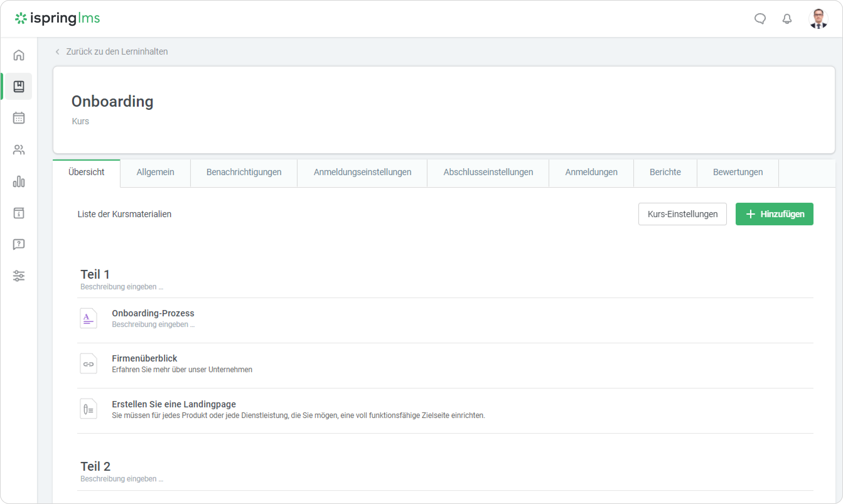Image resolution: width=843 pixels, height=504 pixels.
Task: Click the Firmenüberblick link icon
Action: (88, 364)
